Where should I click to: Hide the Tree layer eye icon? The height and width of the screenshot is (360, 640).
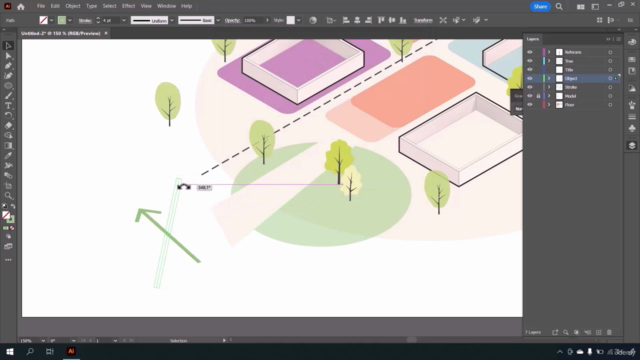click(530, 61)
